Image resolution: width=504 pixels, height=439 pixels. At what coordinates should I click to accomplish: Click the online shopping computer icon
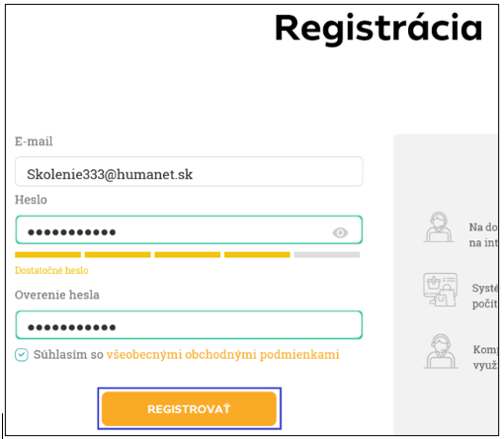(440, 290)
